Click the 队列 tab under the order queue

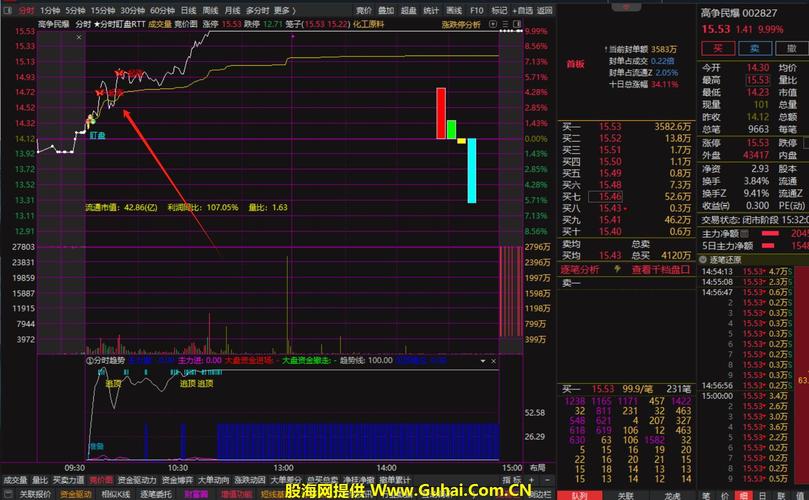(x=580, y=495)
